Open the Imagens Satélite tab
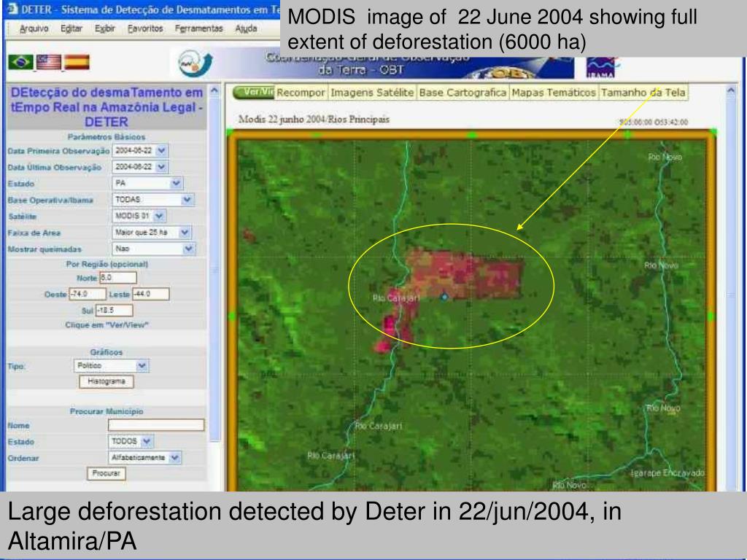This screenshot has height=560, width=747. 372,93
